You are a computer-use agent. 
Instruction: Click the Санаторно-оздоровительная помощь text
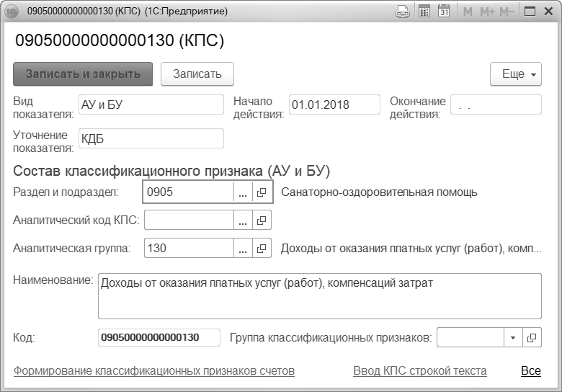point(379,192)
